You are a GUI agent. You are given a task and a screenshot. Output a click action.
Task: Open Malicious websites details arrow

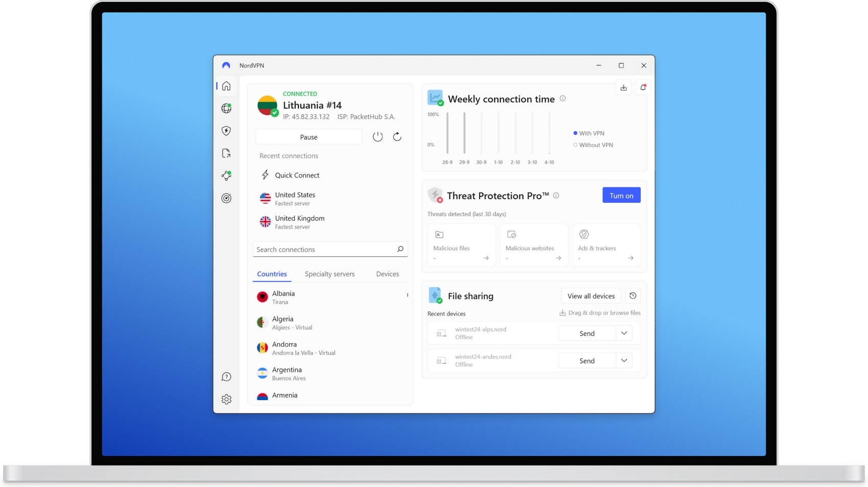pos(559,258)
